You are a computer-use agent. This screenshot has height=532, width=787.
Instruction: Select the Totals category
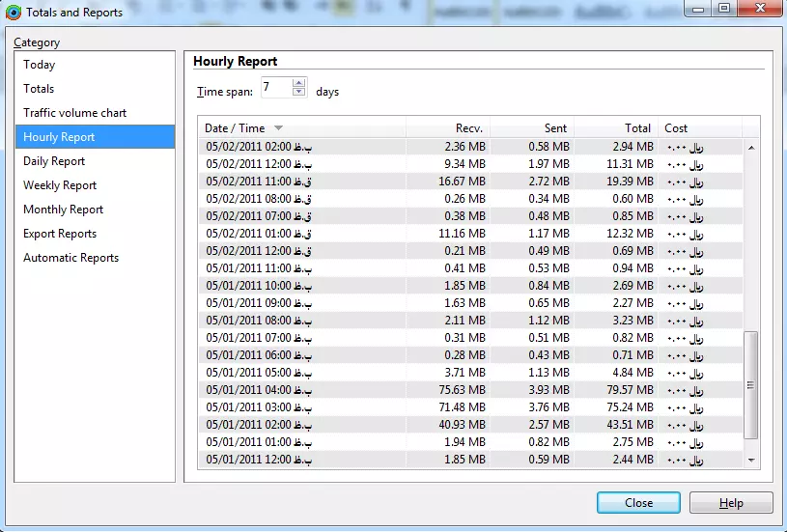pyautogui.click(x=40, y=89)
